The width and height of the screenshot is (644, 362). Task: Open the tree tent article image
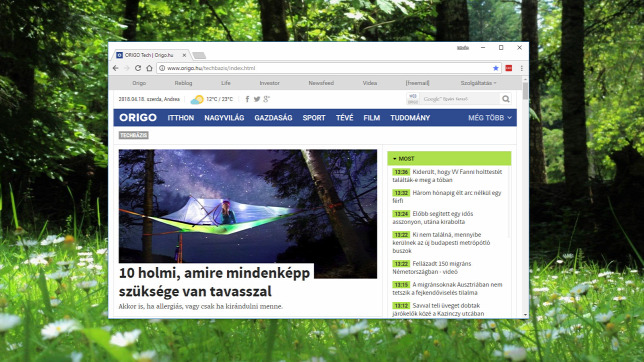248,206
